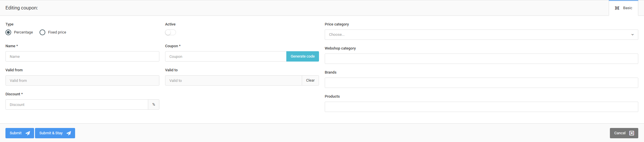The height and width of the screenshot is (142, 644).
Task: Open the Products selector field
Action: click(481, 107)
